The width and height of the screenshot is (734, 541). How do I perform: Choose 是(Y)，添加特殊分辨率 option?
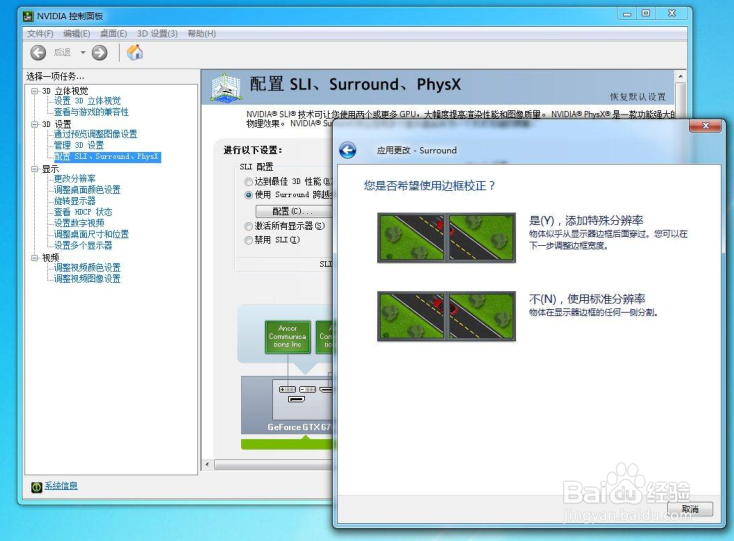(x=586, y=220)
